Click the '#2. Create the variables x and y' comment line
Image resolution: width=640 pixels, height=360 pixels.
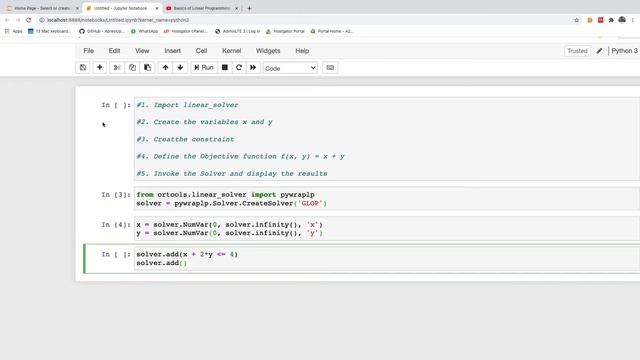[x=204, y=122]
